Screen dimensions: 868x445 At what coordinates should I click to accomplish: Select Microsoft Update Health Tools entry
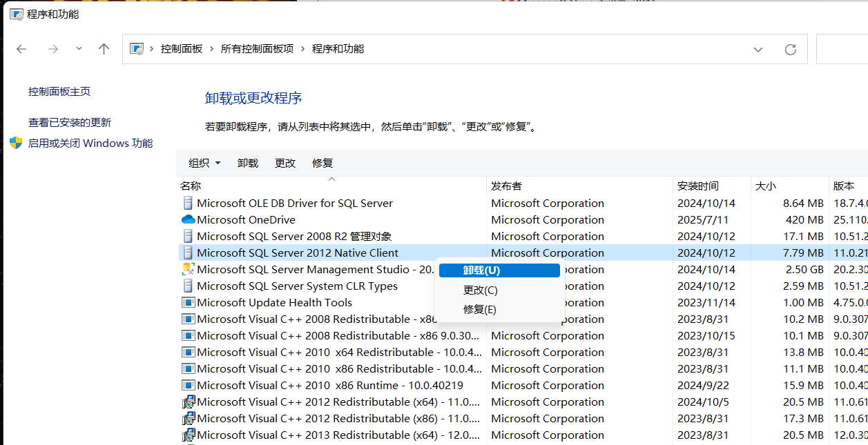tap(274, 302)
